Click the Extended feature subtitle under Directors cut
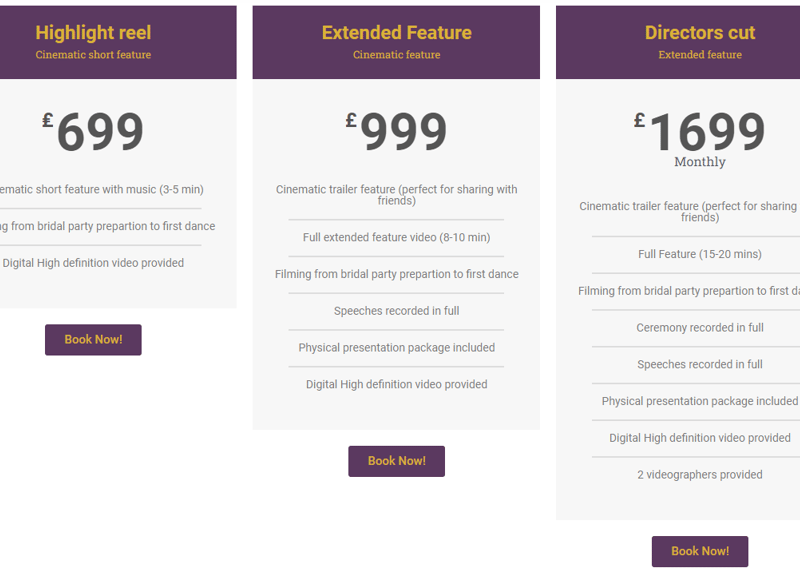Image resolution: width=800 pixels, height=572 pixels. click(699, 55)
